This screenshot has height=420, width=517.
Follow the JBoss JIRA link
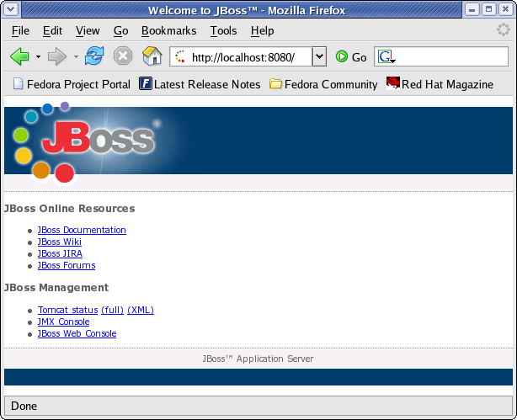pos(60,253)
